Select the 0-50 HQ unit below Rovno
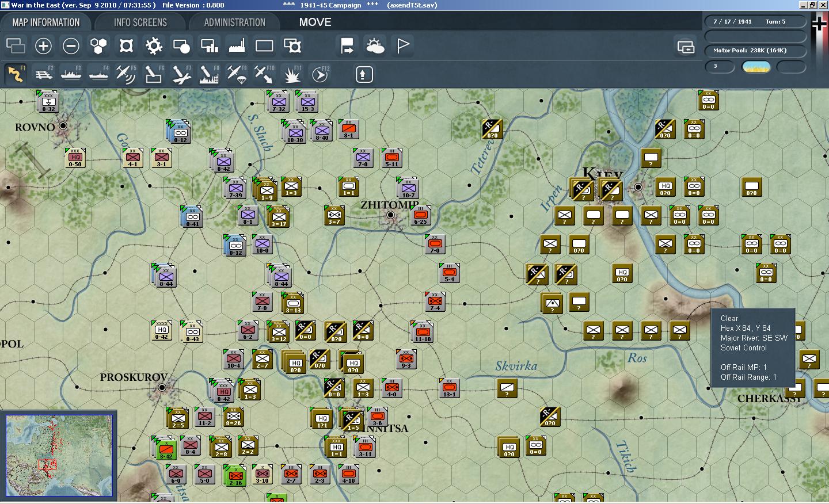This screenshot has height=504, width=829. coord(75,157)
